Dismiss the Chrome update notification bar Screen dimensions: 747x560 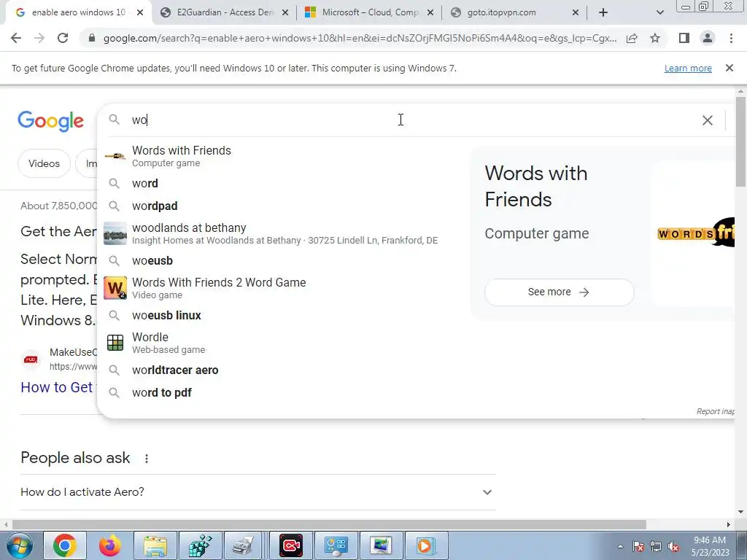729,68
